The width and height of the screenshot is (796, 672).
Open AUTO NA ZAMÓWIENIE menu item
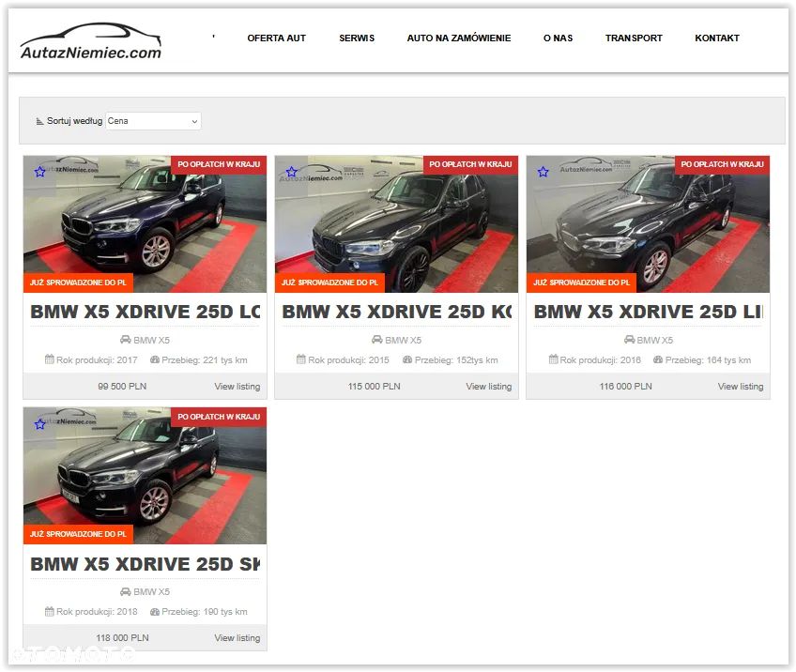click(459, 38)
